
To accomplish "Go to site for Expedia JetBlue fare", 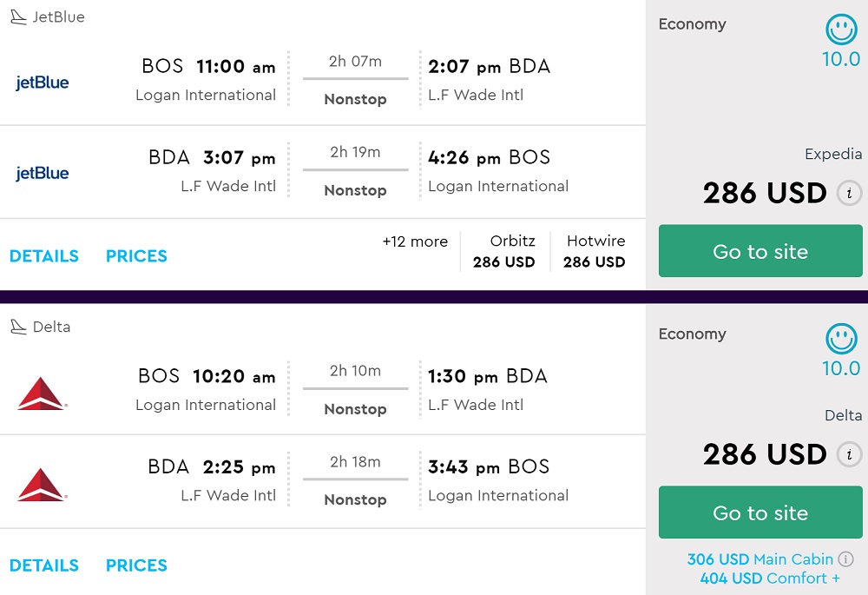I will tap(760, 252).
